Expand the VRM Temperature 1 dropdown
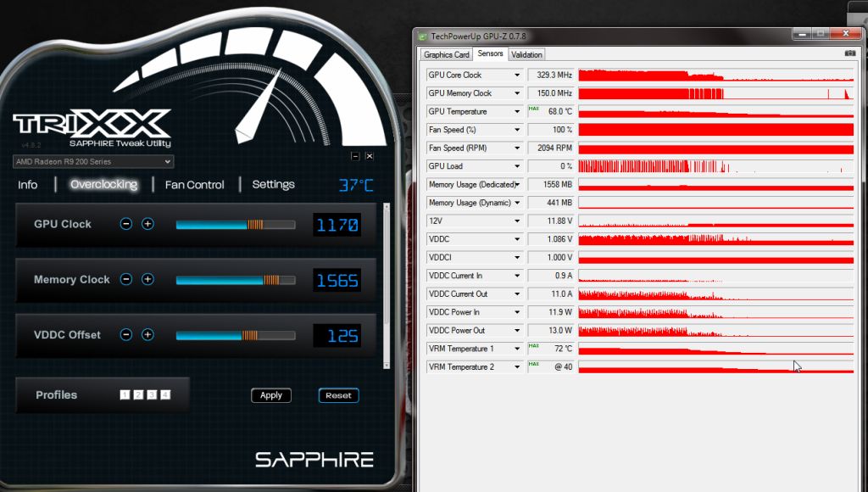 coord(517,349)
